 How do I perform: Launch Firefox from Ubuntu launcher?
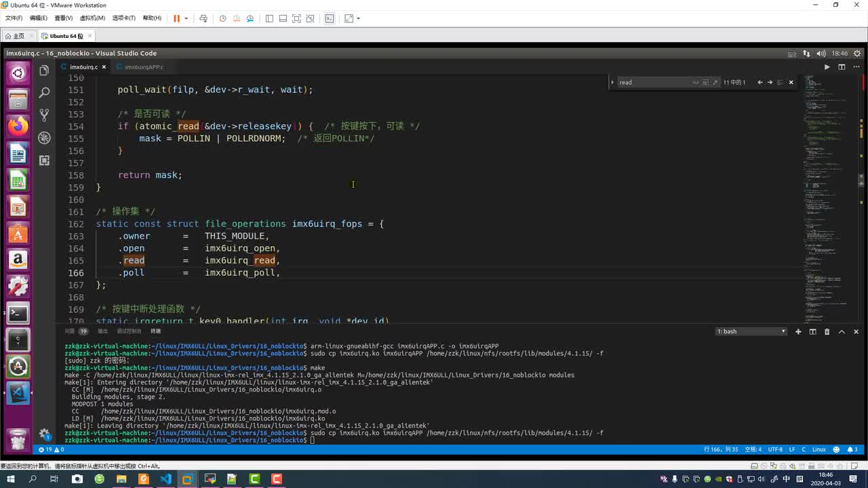click(18, 126)
